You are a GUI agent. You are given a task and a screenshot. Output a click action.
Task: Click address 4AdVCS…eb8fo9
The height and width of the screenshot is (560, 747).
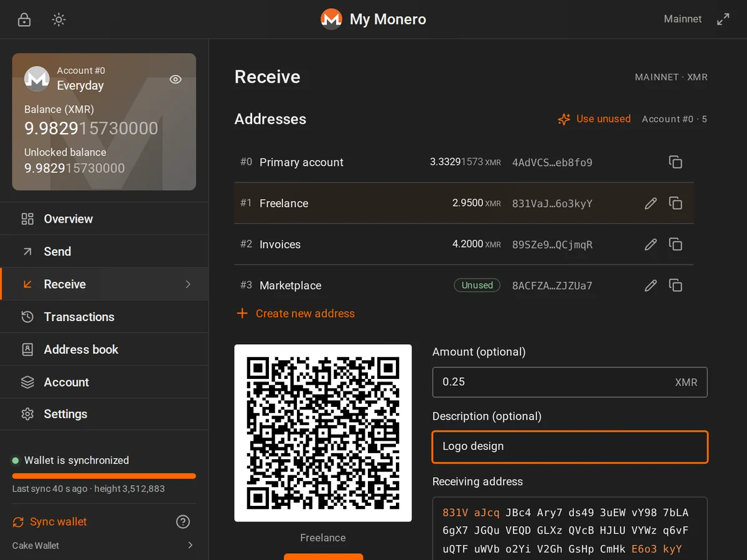[x=552, y=162]
